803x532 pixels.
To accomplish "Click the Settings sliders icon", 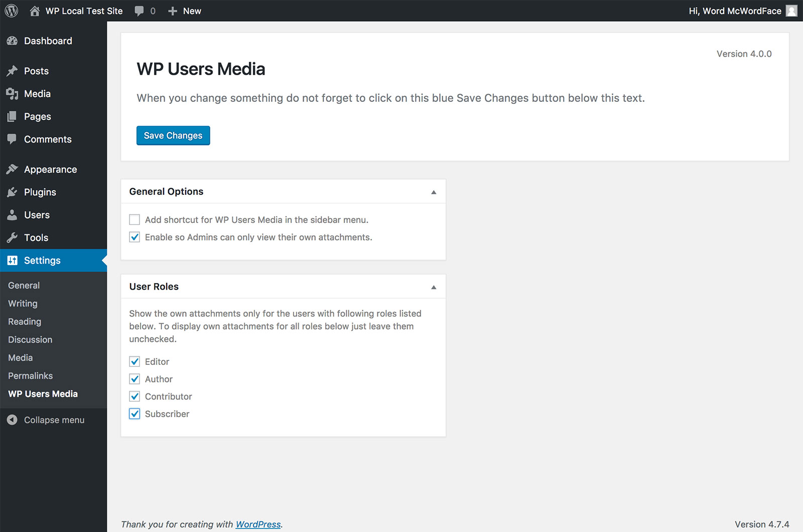I will click(x=12, y=260).
